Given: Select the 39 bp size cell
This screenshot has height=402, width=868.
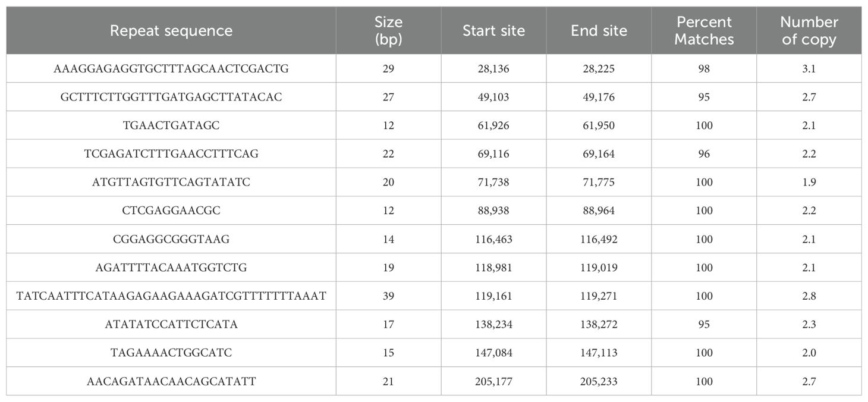Looking at the screenshot, I should [388, 296].
